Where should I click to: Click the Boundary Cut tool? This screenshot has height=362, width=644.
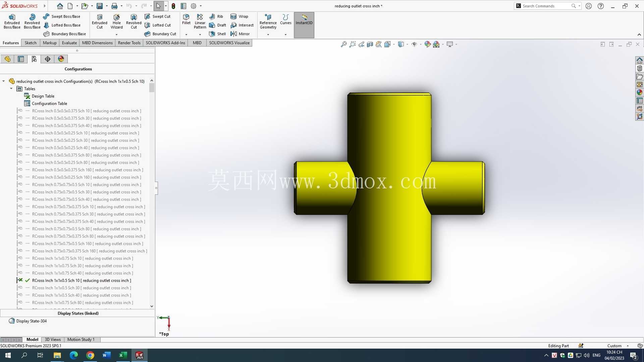[x=160, y=34]
